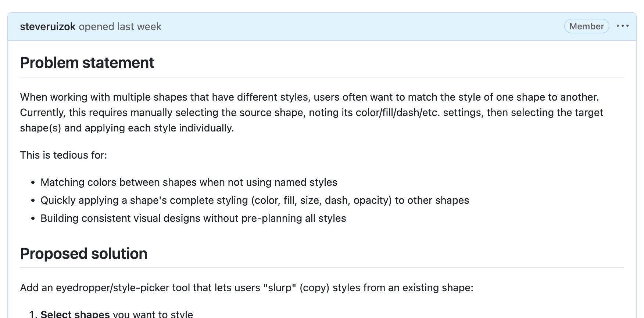Click the word "slurp" in the proposal
This screenshot has height=318, width=644.
(280, 288)
